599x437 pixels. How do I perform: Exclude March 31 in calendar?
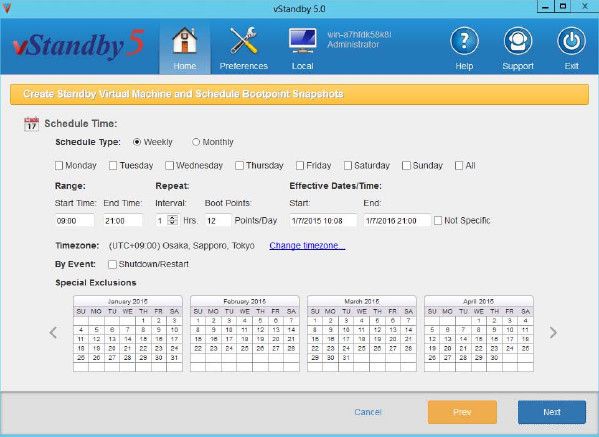(346, 358)
